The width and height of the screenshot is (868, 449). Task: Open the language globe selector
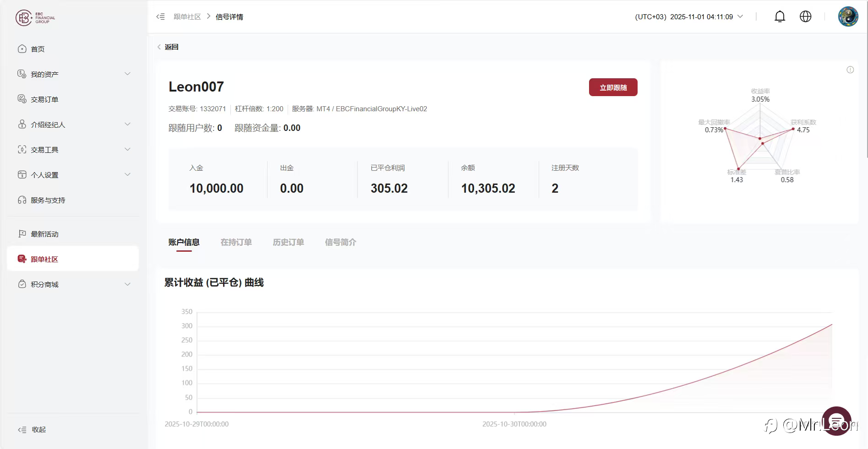[805, 16]
